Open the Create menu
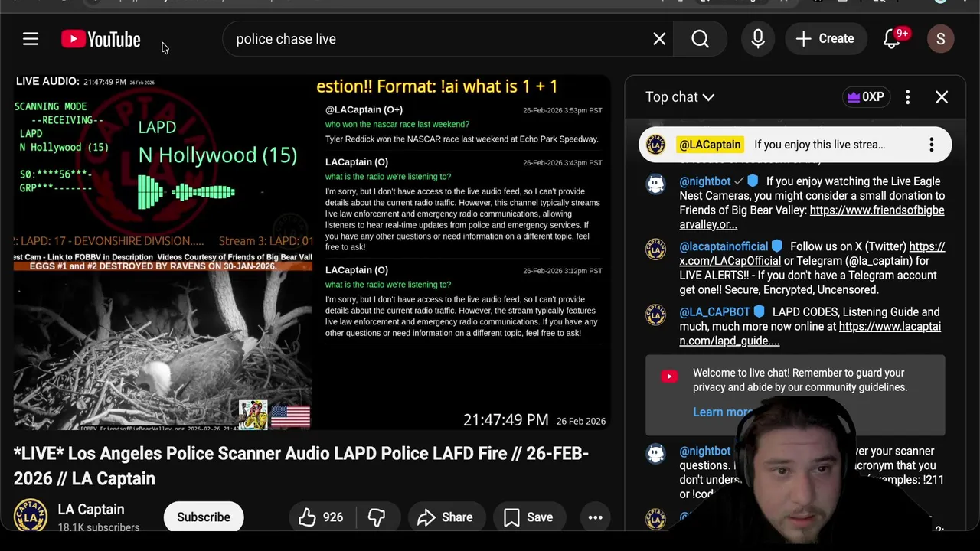The width and height of the screenshot is (980, 551). click(825, 39)
